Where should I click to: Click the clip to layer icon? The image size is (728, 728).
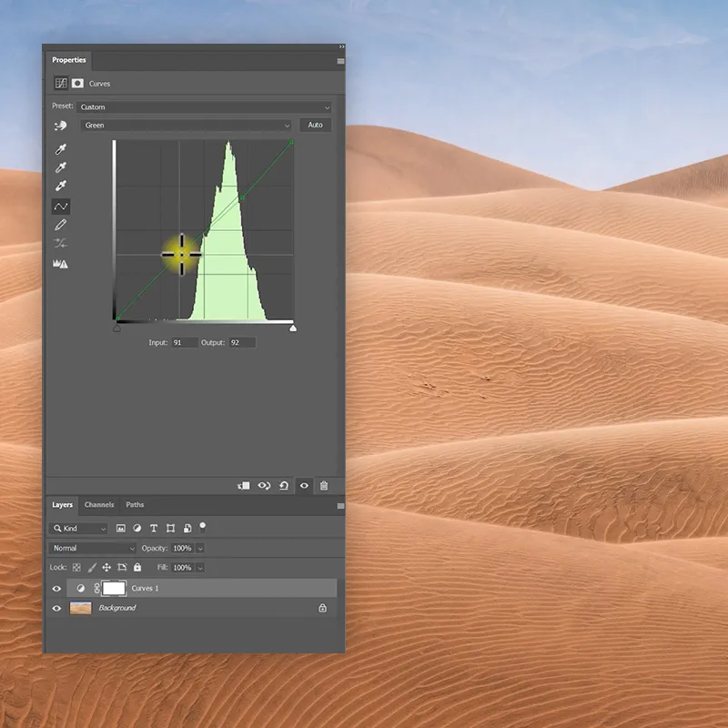(x=244, y=486)
